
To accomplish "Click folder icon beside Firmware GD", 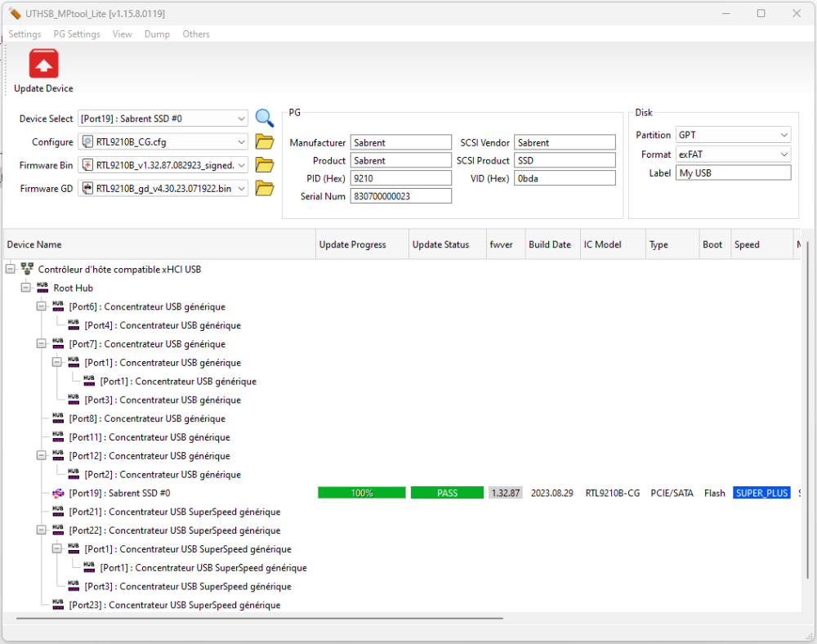I will (264, 189).
